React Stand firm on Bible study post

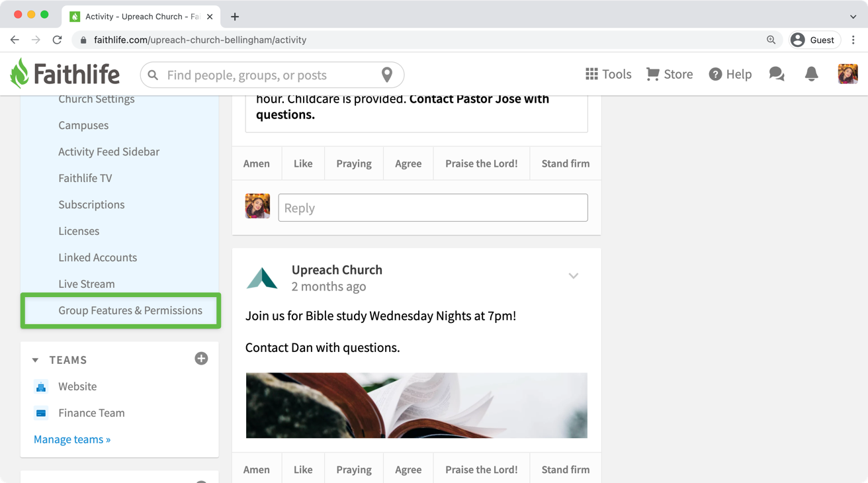click(x=566, y=469)
